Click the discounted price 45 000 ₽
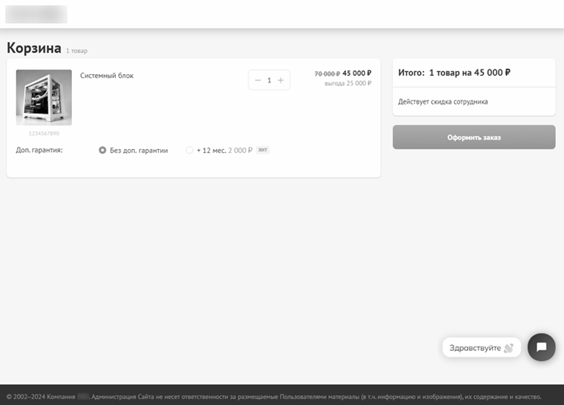Viewport: 564px width, 405px height. pos(357,73)
